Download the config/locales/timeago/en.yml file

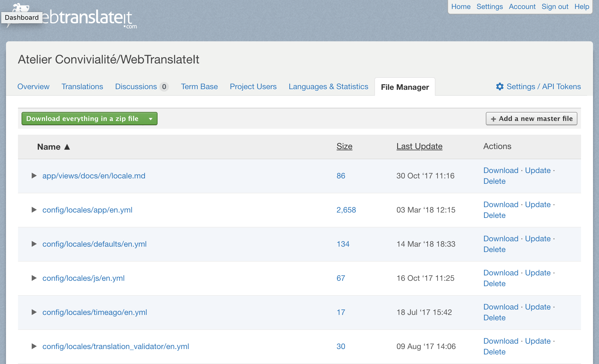pyautogui.click(x=501, y=307)
